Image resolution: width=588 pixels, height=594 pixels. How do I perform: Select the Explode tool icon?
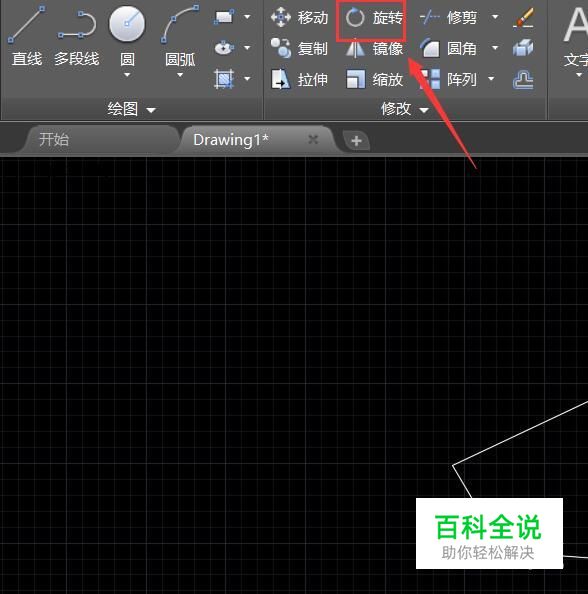pos(523,48)
